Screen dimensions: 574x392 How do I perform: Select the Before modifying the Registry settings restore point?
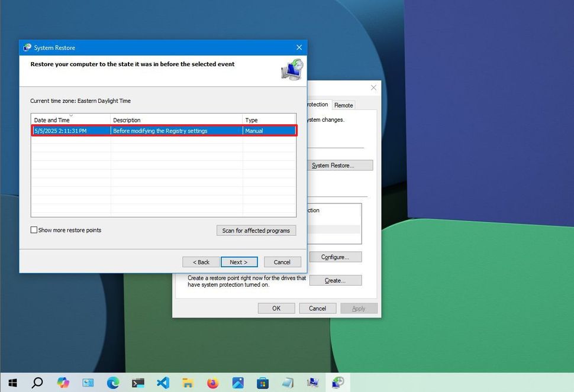pyautogui.click(x=164, y=131)
